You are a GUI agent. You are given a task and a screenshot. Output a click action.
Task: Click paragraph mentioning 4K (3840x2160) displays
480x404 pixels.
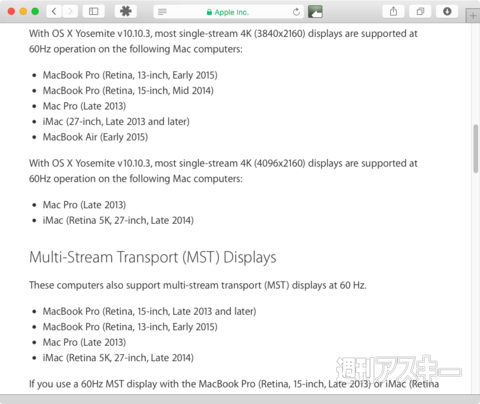click(223, 41)
